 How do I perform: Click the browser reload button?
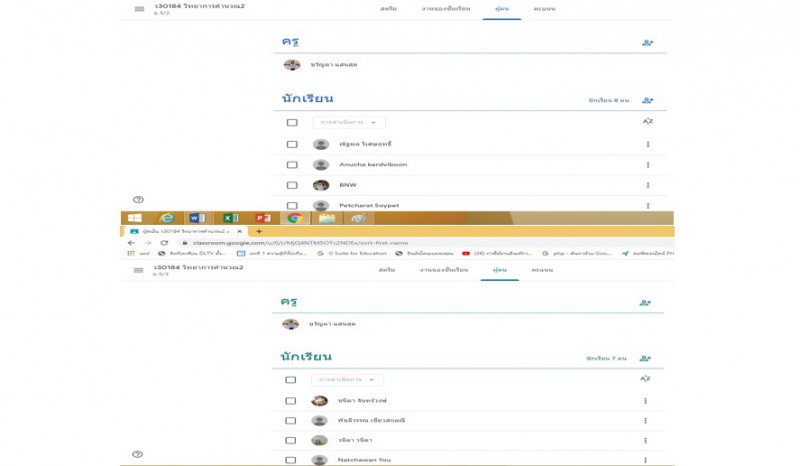point(164,243)
